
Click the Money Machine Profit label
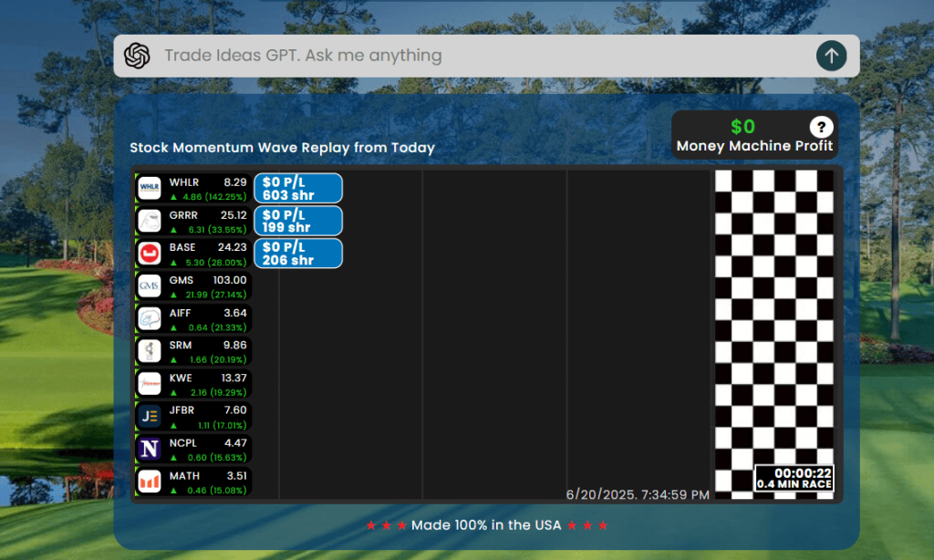[754, 146]
